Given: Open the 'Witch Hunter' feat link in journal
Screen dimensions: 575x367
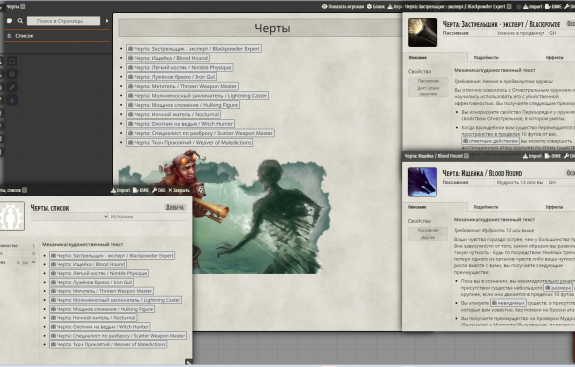Looking at the screenshot, I should tap(180, 124).
